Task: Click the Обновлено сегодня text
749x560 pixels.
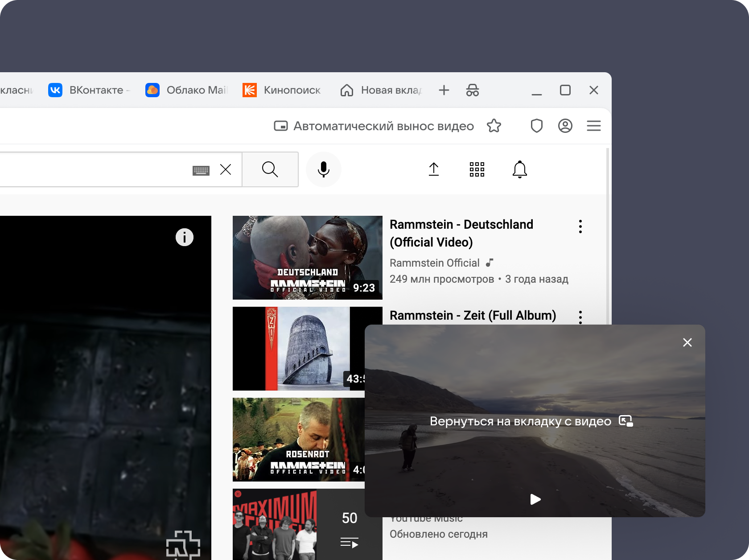Action: [x=439, y=534]
